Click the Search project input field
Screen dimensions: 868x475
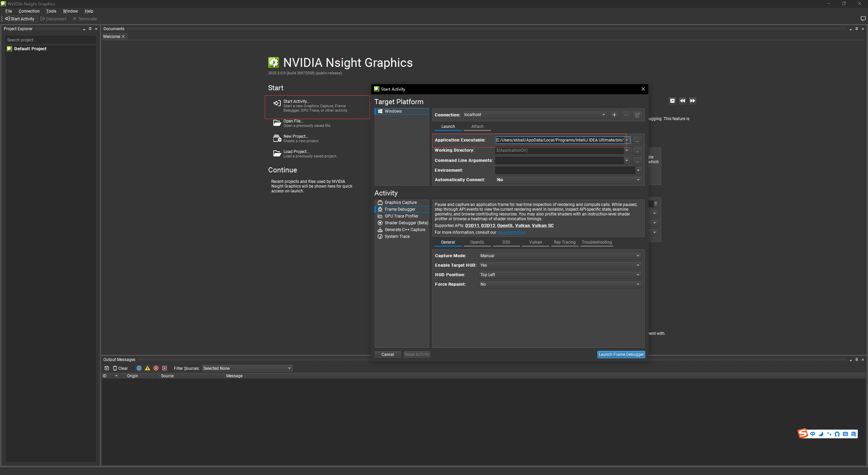pyautogui.click(x=50, y=40)
